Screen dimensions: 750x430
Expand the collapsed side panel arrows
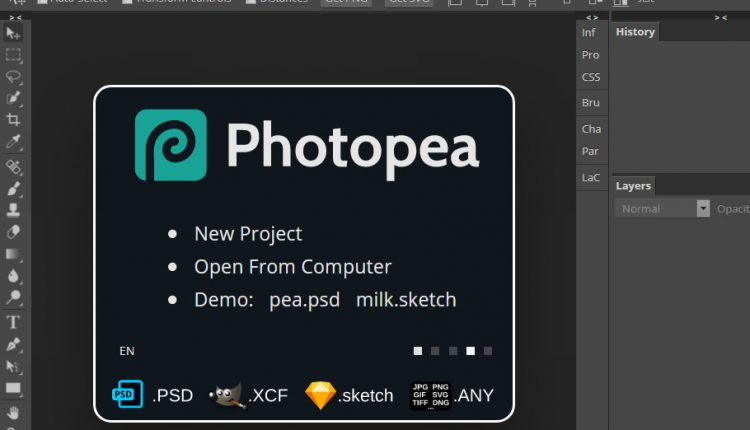pyautogui.click(x=592, y=17)
